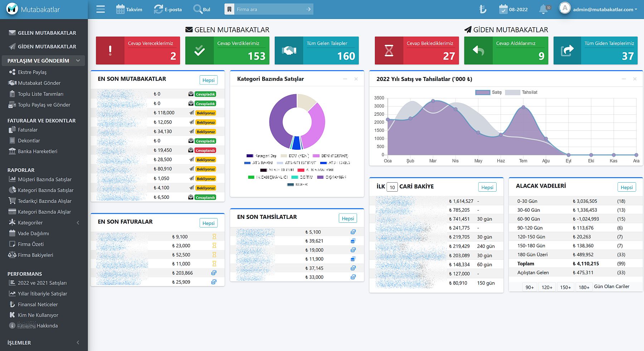
Task: Open the notifications bell icon
Action: point(543,9)
